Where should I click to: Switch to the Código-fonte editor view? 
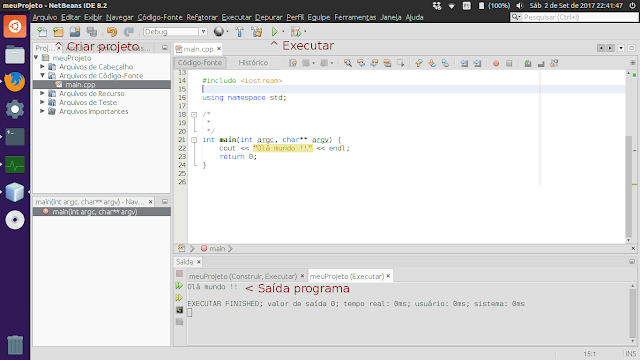[x=200, y=62]
